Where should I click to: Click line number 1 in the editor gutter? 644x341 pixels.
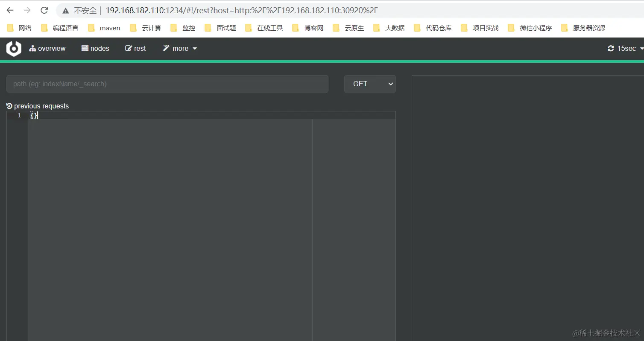click(x=19, y=115)
